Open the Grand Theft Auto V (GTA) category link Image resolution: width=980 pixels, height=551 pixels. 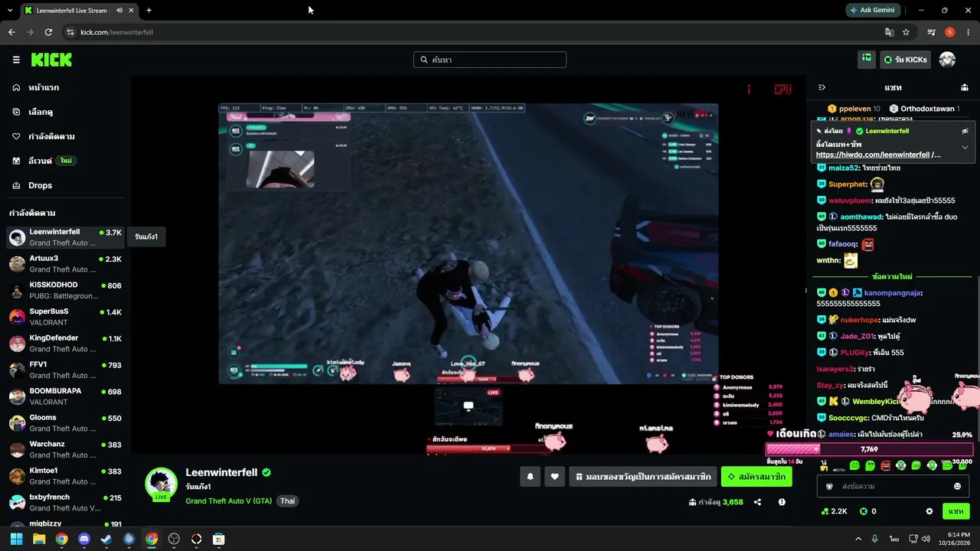click(x=228, y=501)
